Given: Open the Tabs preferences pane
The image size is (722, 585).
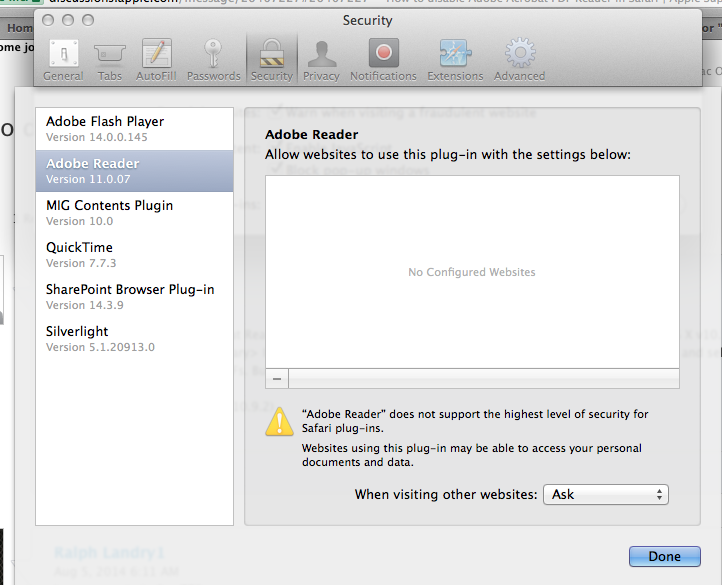Looking at the screenshot, I should pos(110,60).
